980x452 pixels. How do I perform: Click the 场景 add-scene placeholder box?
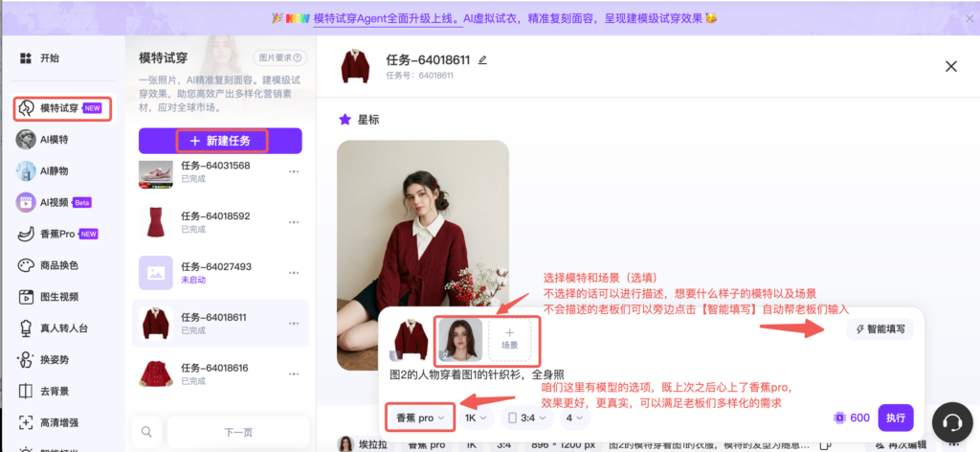[x=509, y=338]
